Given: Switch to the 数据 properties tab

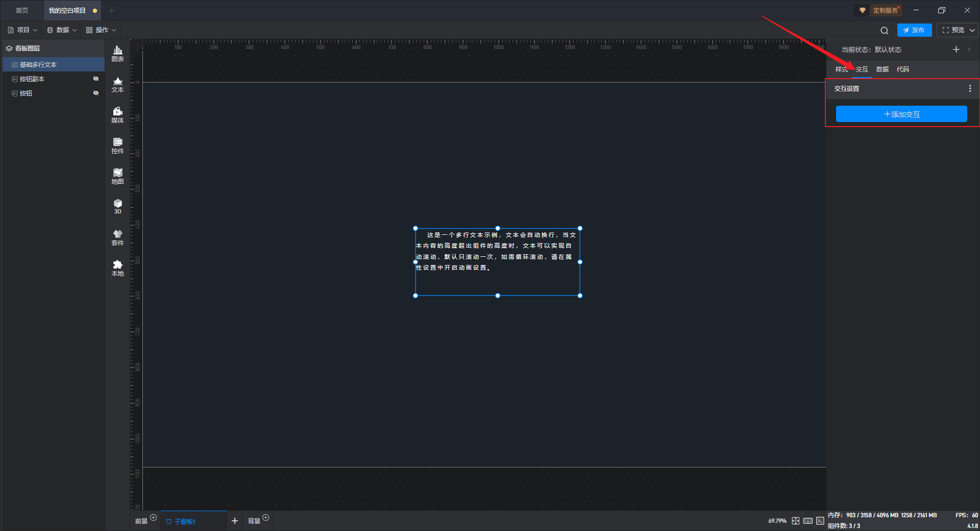Looking at the screenshot, I should click(883, 69).
